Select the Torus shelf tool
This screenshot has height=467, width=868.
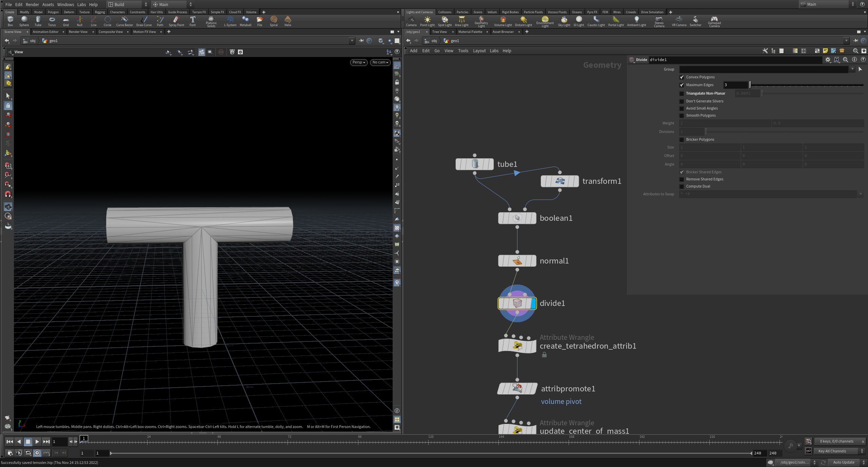[52, 21]
